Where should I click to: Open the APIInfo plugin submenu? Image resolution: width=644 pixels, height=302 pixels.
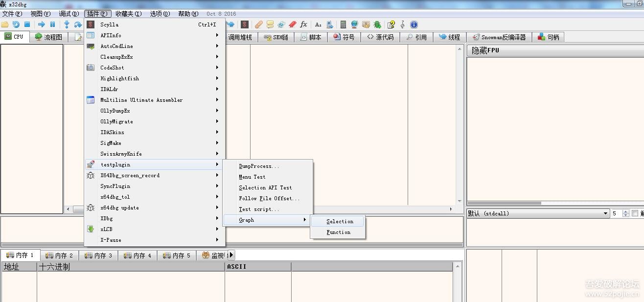pos(155,35)
